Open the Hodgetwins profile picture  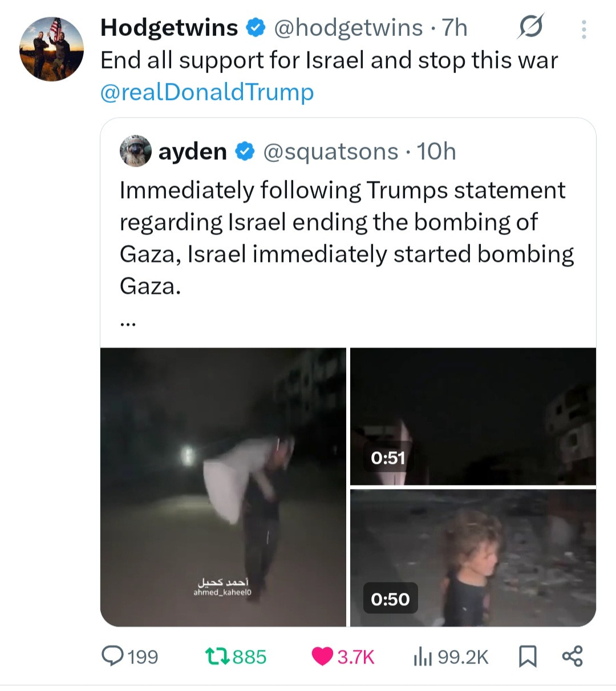click(52, 49)
